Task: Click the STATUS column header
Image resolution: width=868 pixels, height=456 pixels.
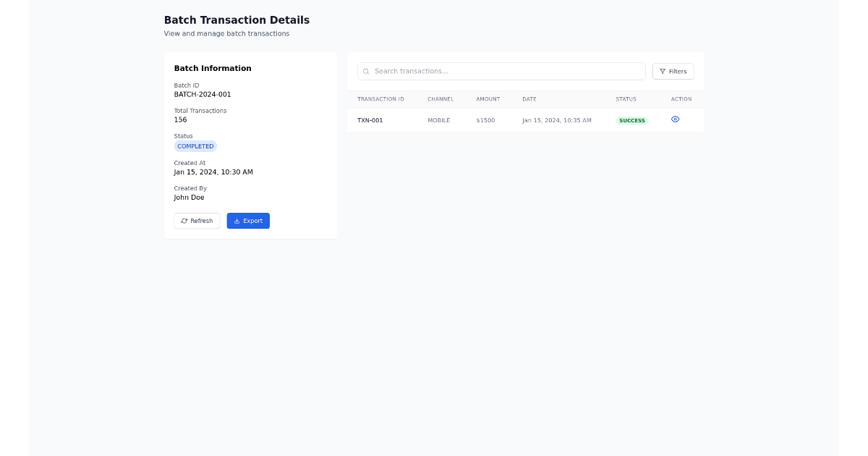Action: [626, 99]
